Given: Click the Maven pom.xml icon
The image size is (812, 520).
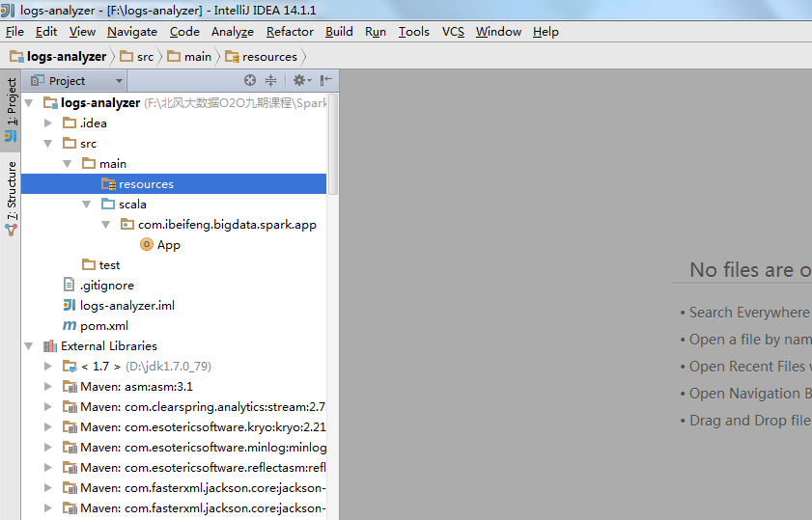Looking at the screenshot, I should [70, 325].
